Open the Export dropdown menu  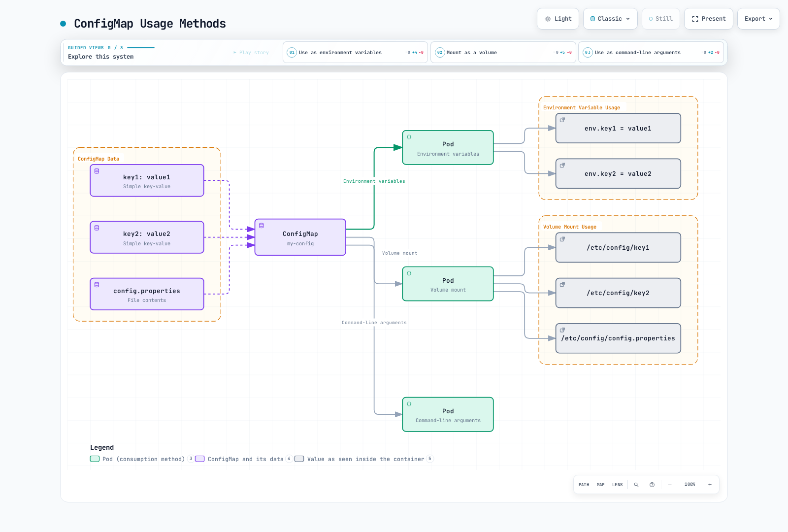click(758, 19)
